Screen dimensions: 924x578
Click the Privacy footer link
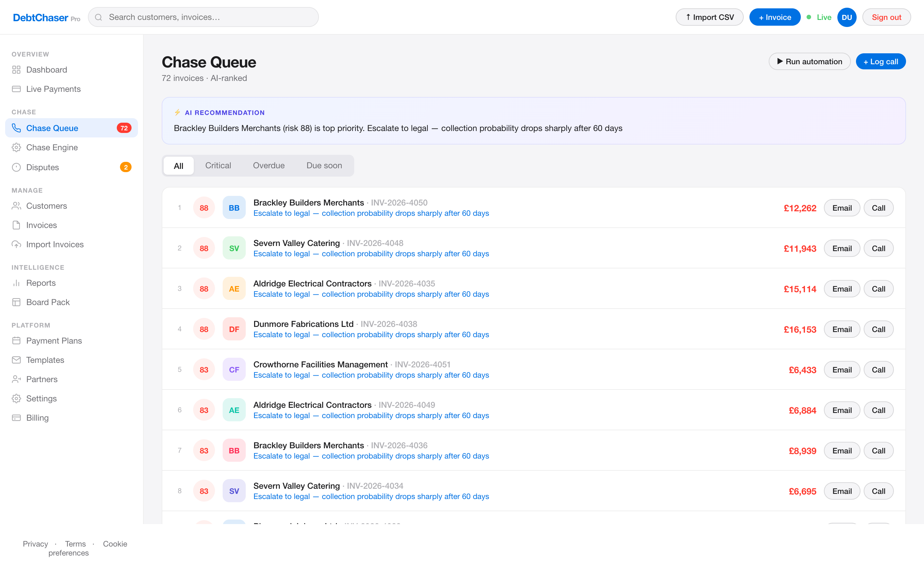36,544
